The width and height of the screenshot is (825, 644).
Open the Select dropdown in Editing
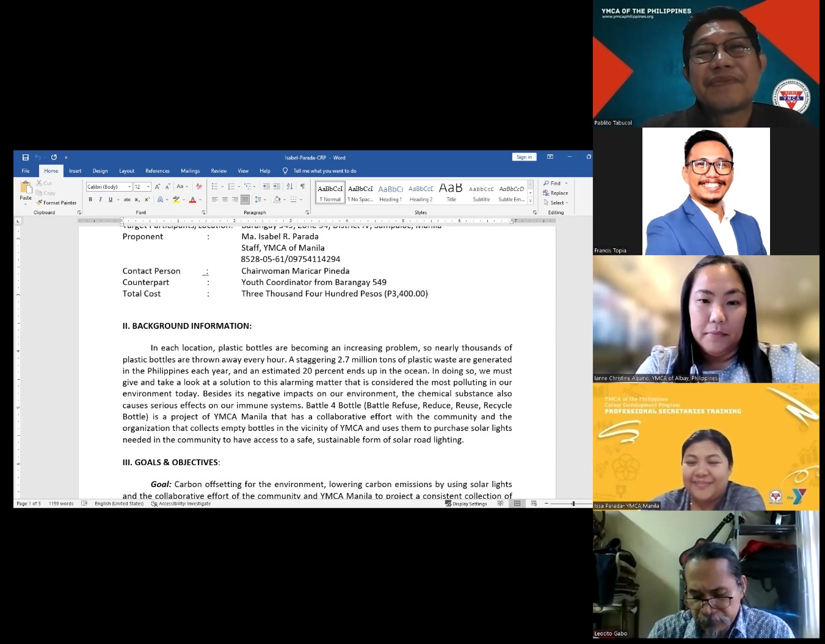coord(556,203)
